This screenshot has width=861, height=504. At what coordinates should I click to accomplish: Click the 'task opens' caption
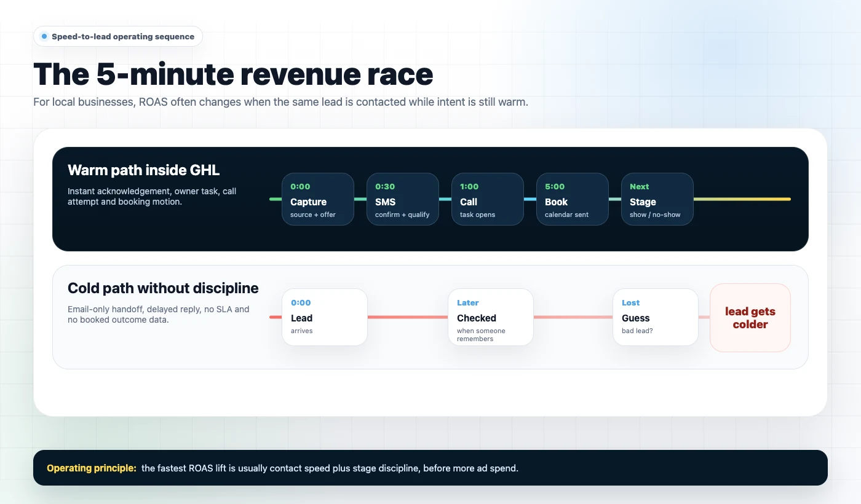pos(477,215)
